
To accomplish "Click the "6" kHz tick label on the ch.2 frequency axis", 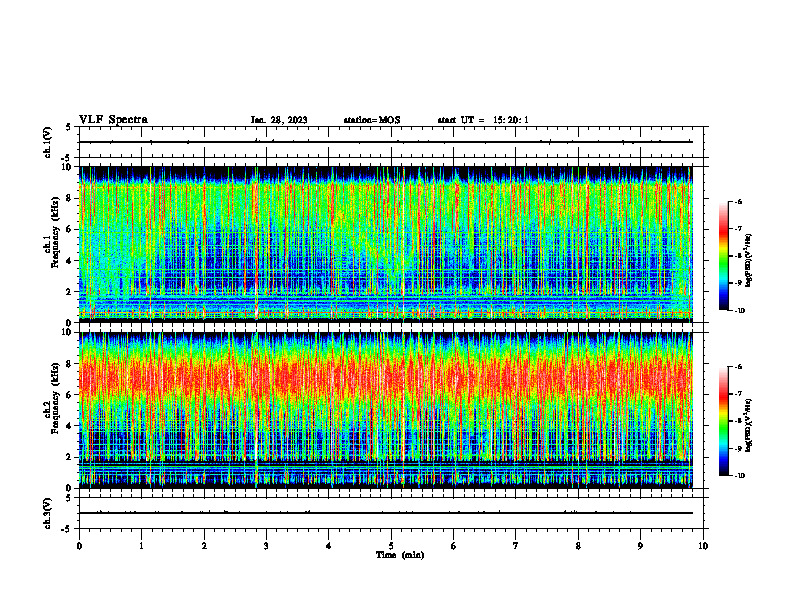I will [70, 395].
